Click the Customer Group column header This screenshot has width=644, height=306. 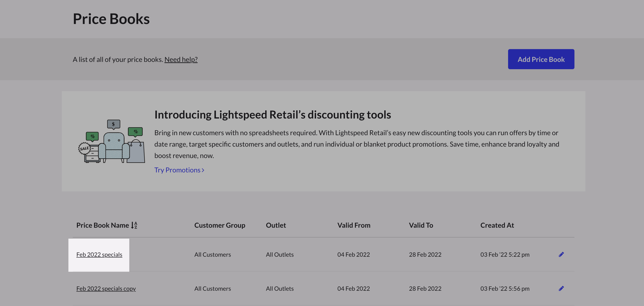[x=220, y=225]
